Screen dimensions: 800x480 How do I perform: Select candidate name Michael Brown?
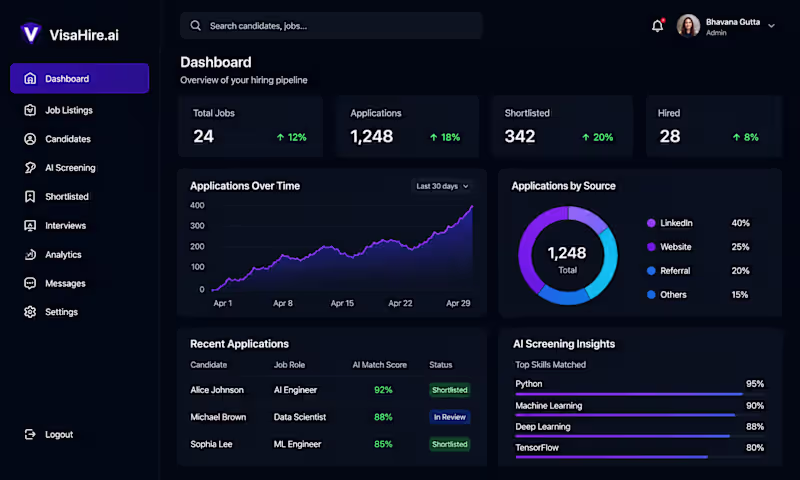[x=218, y=417]
